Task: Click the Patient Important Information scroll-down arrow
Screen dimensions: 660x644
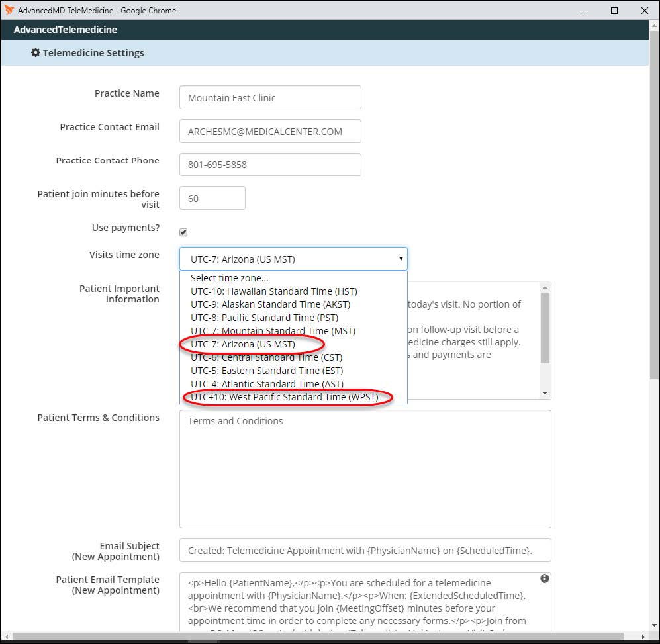Action: click(x=545, y=393)
